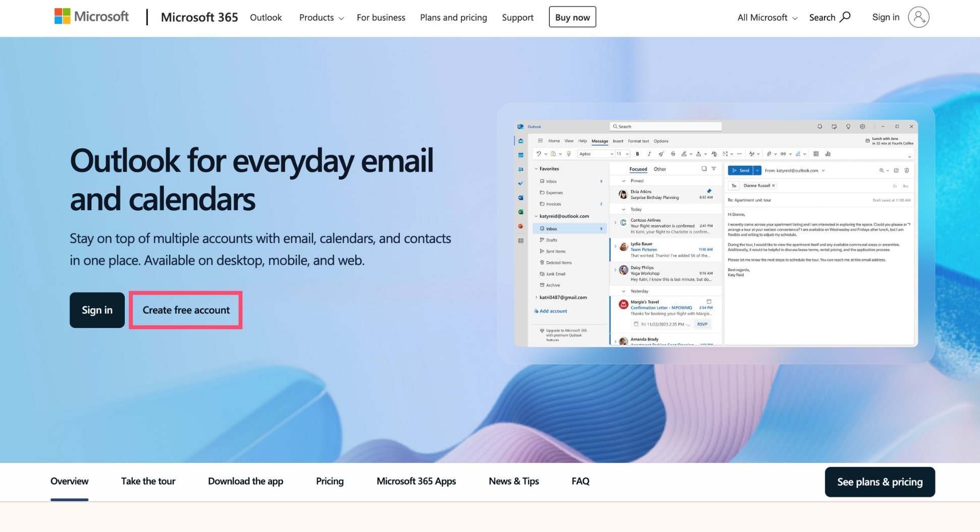Image resolution: width=980 pixels, height=532 pixels.
Task: Click the Undo arrow in the Outlook preview toolbar
Action: click(x=539, y=154)
